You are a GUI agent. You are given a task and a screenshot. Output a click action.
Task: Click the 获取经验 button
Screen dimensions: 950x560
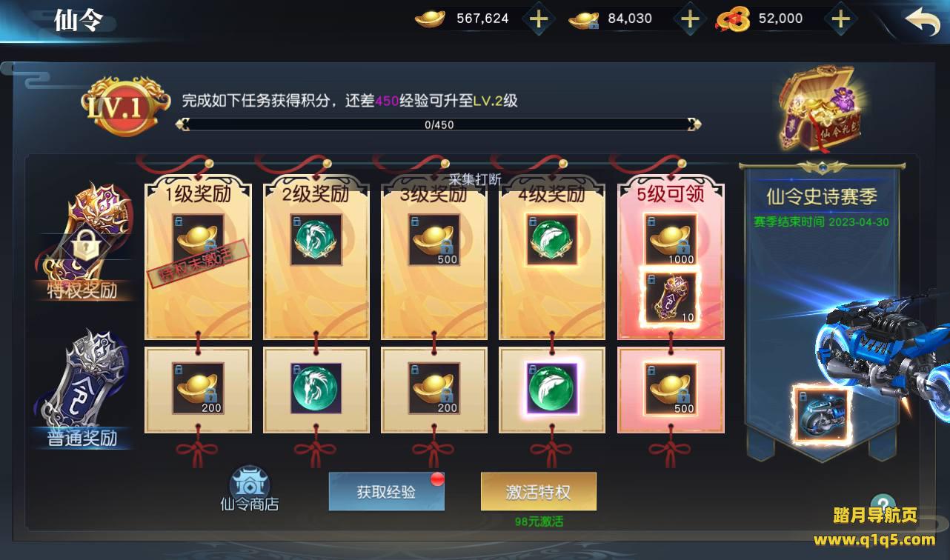tap(387, 492)
